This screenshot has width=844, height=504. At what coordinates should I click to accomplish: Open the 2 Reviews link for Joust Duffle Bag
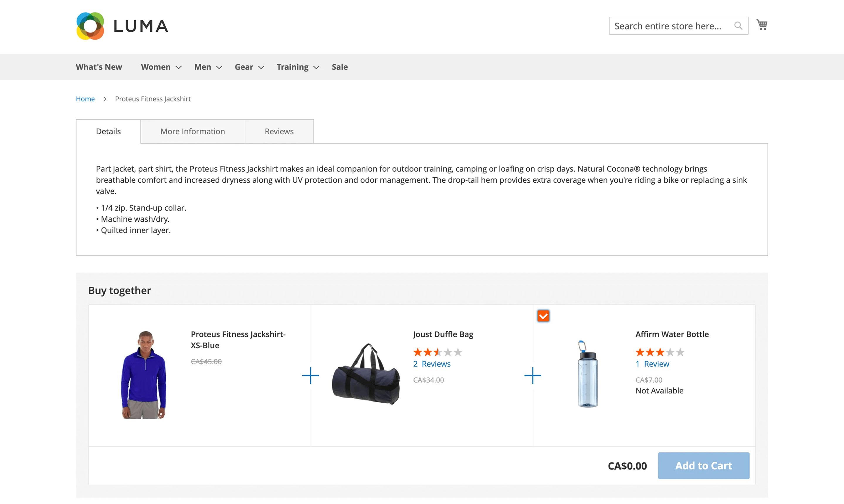(x=432, y=363)
